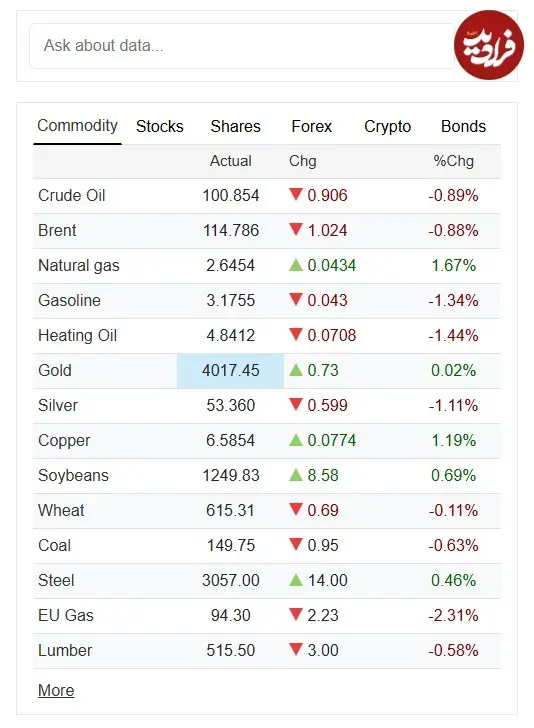Select the Crypto tab
This screenshot has width=534, height=728.
tap(387, 126)
